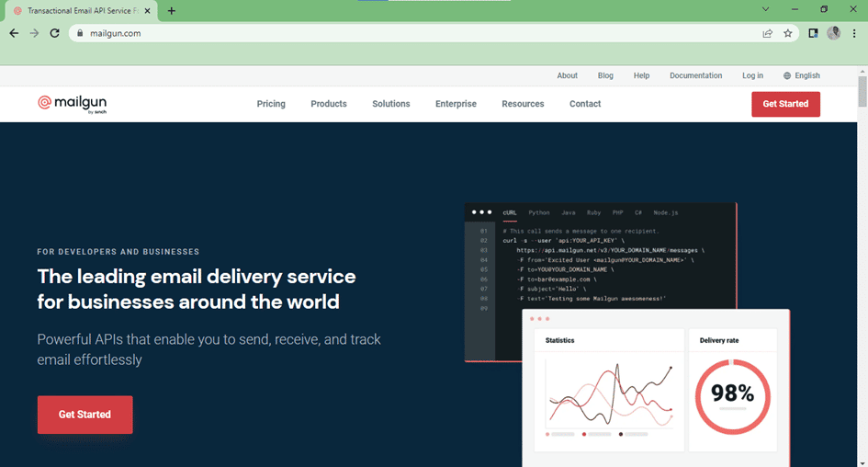Click the header Get Started button
Viewport: 868px width, 467px height.
[785, 104]
